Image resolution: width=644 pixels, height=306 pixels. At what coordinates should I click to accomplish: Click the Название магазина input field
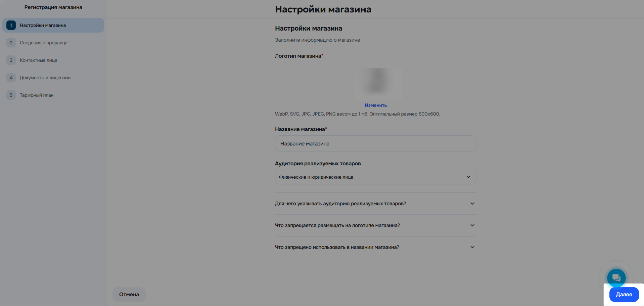point(375,143)
